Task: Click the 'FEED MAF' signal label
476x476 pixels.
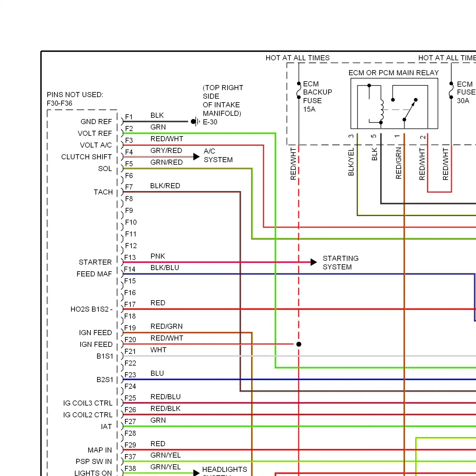Action: [x=94, y=274]
